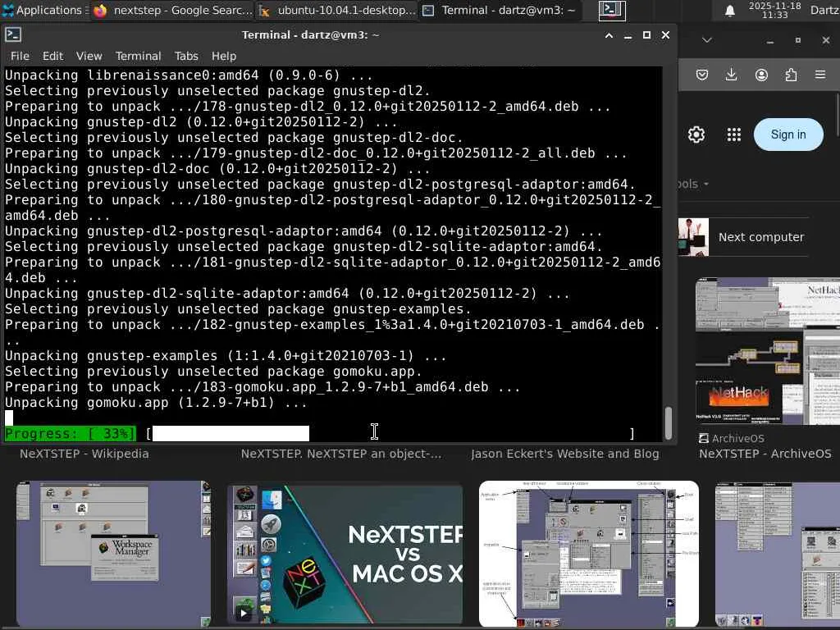This screenshot has width=840, height=630.
Task: Open the NeXTSTEP - Wikipedia result link
Action: pos(84,454)
